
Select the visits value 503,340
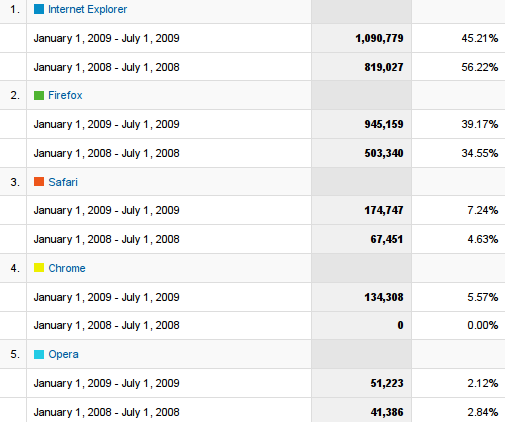(384, 153)
